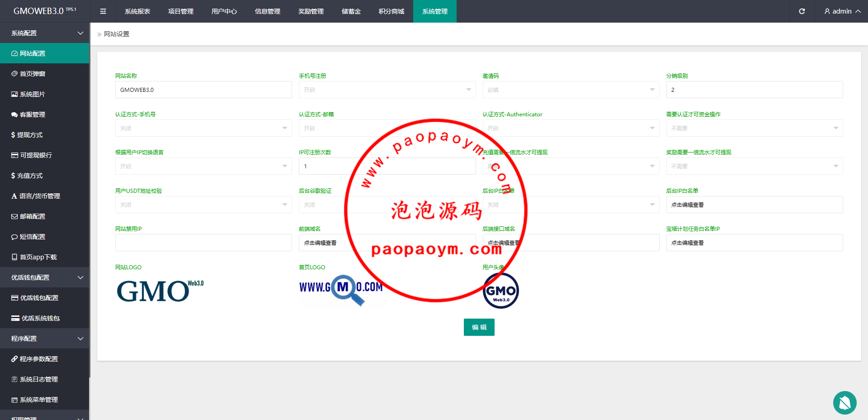Open 充值方式 dollar icon item

(45, 176)
